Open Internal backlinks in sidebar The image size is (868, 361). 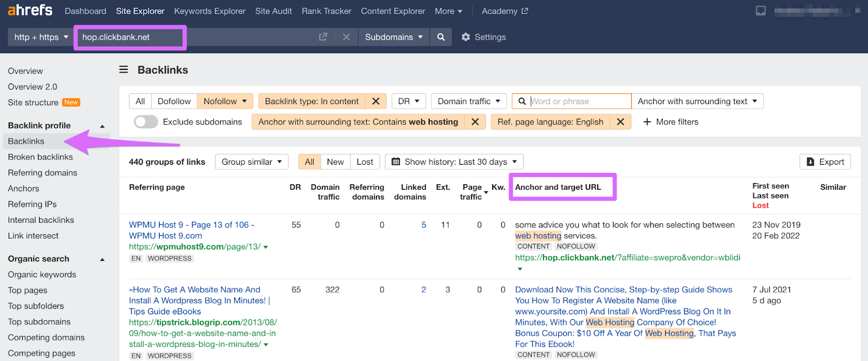(x=41, y=220)
